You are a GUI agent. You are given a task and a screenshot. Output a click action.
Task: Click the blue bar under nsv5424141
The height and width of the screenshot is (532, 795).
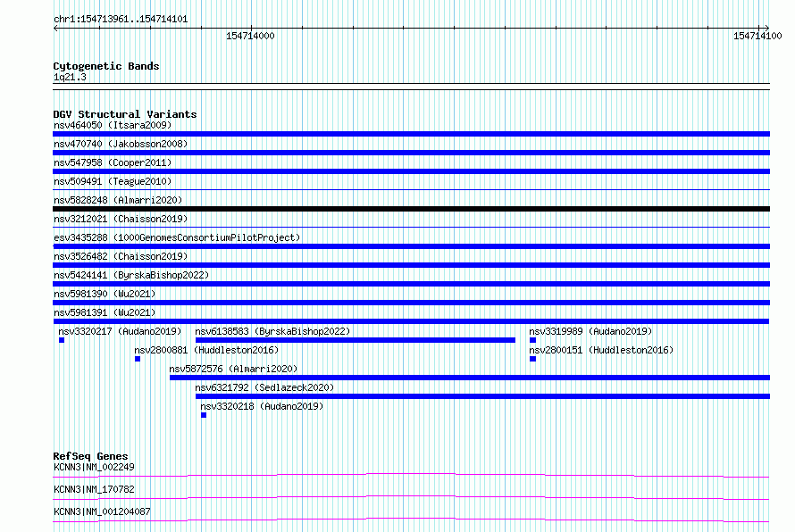pos(411,284)
